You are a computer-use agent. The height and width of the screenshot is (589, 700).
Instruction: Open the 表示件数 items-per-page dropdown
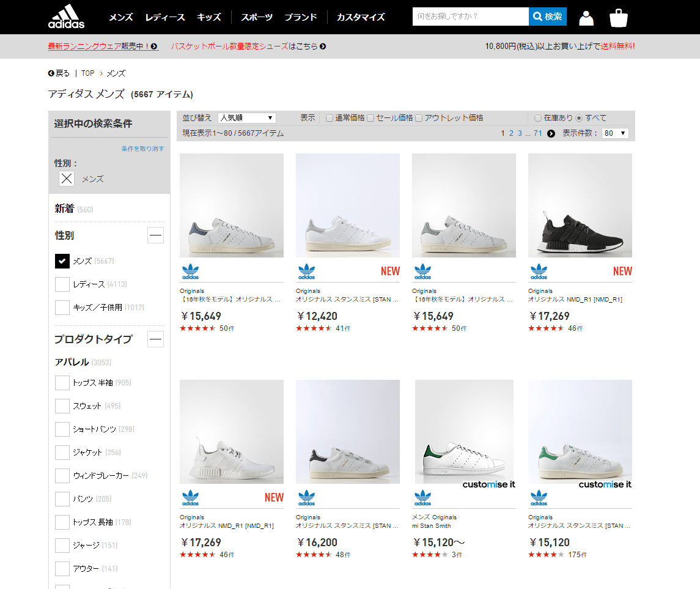coord(614,133)
